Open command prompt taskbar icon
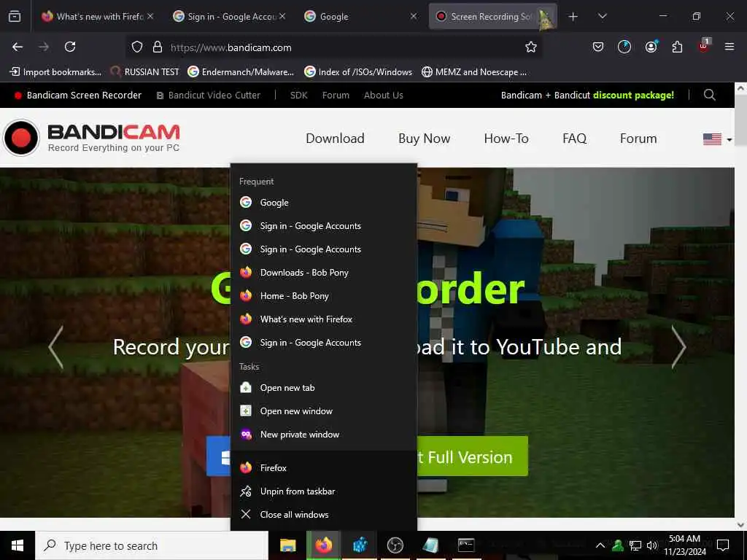 (x=466, y=545)
